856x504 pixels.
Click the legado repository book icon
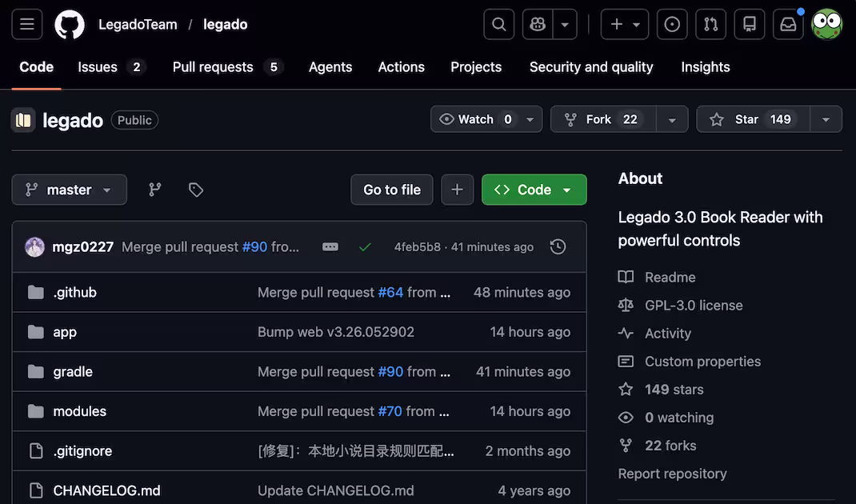(23, 120)
